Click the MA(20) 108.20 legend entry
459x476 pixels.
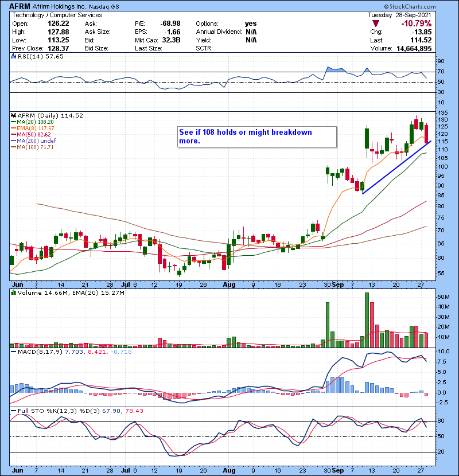point(32,122)
